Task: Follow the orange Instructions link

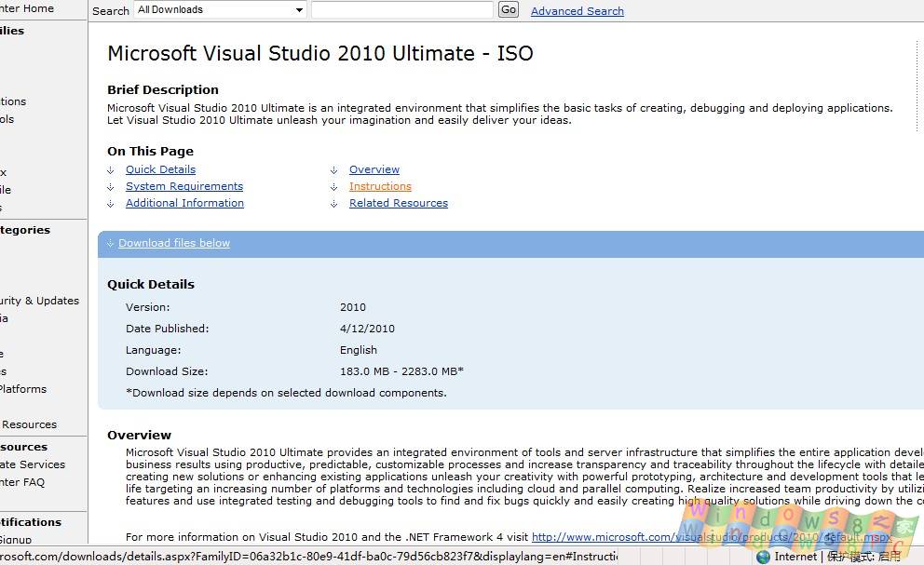Action: (x=380, y=186)
